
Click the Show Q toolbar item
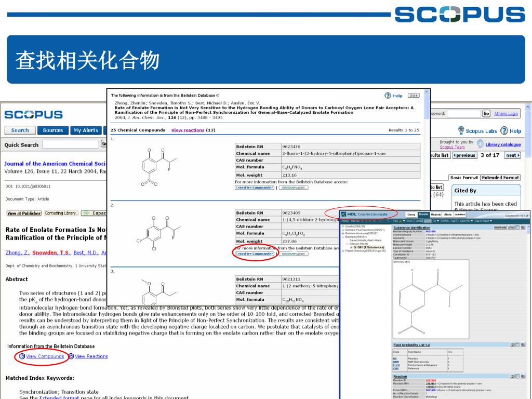pyautogui.click(x=410, y=221)
